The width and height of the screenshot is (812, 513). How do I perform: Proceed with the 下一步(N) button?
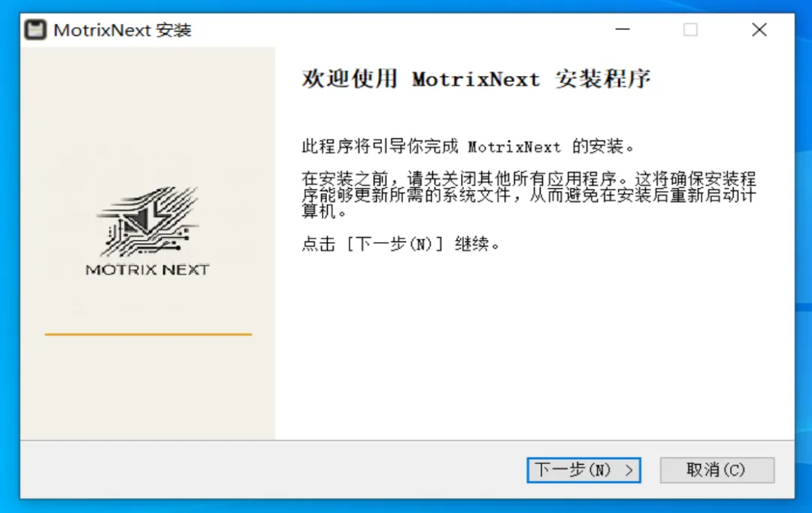click(583, 470)
